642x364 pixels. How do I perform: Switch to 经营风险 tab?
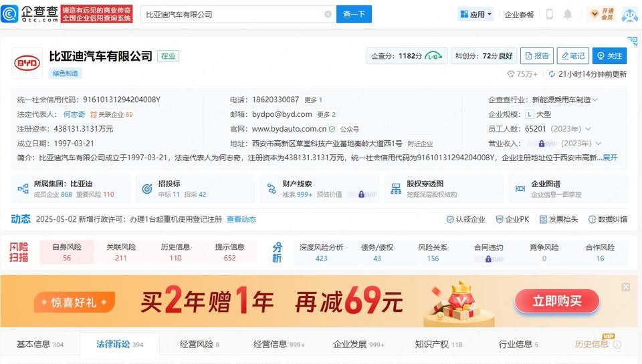pos(199,345)
